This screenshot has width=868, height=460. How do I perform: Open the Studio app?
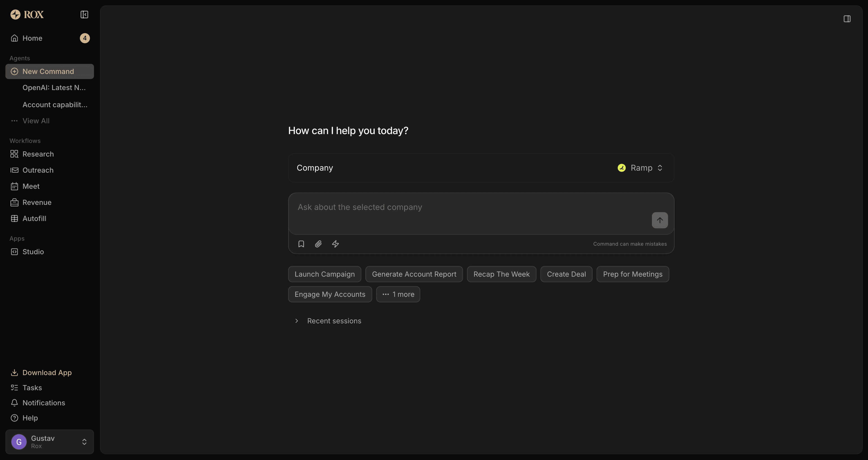[x=33, y=252]
